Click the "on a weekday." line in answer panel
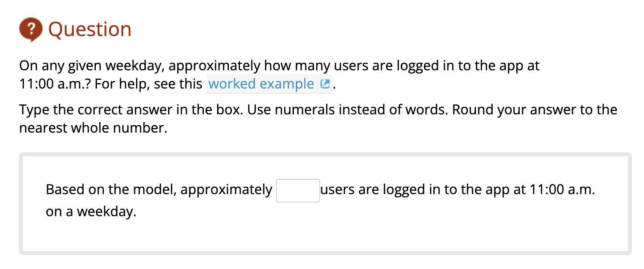The width and height of the screenshot is (644, 269). (x=91, y=212)
